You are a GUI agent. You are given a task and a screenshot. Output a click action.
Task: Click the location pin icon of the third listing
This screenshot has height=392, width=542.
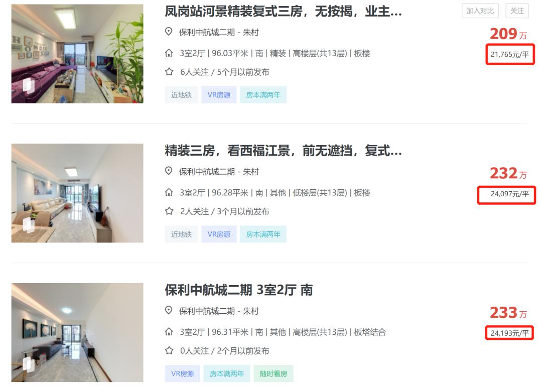click(169, 310)
